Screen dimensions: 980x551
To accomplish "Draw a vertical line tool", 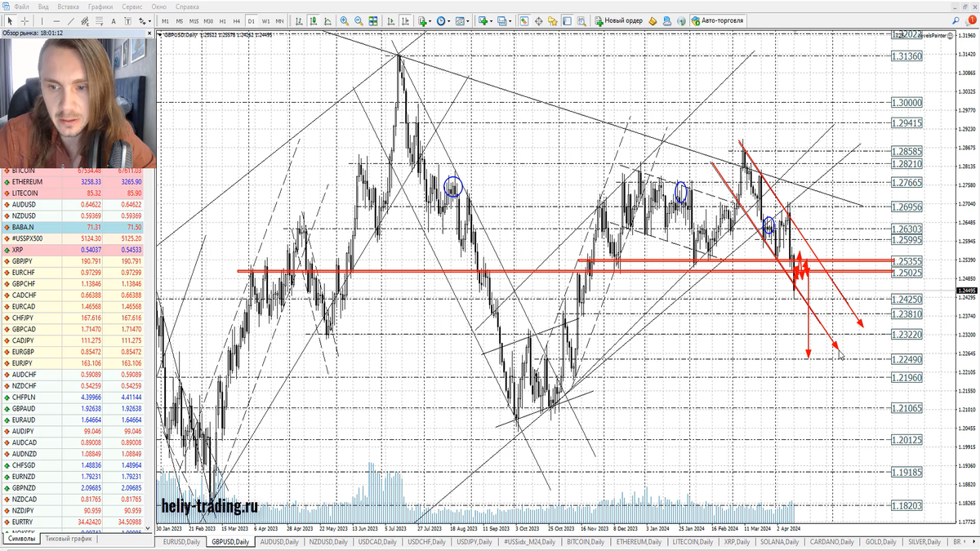I will click(42, 20).
